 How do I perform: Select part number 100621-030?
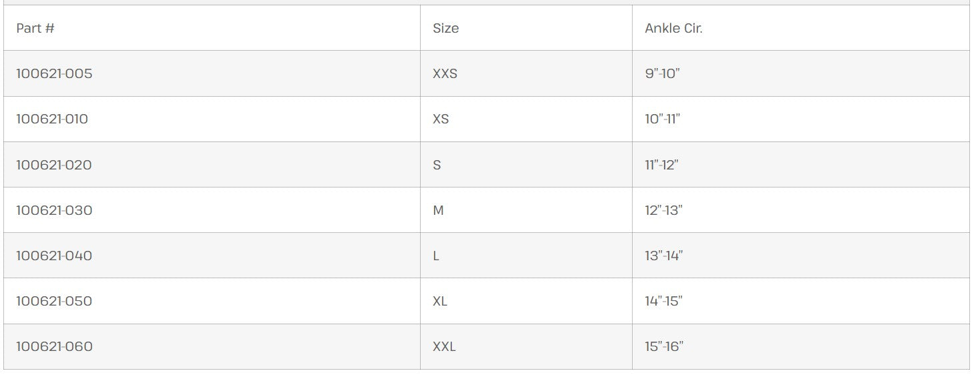point(54,210)
